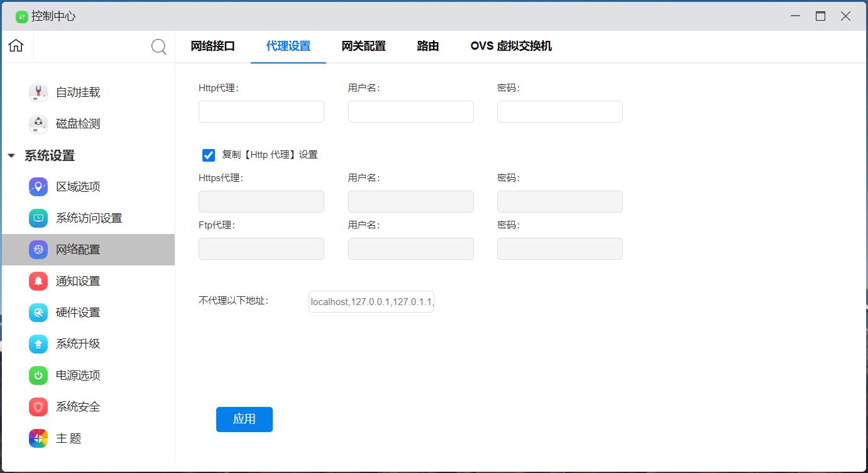Click the 不代理以下地址 text field
This screenshot has height=473, width=868.
click(x=371, y=302)
